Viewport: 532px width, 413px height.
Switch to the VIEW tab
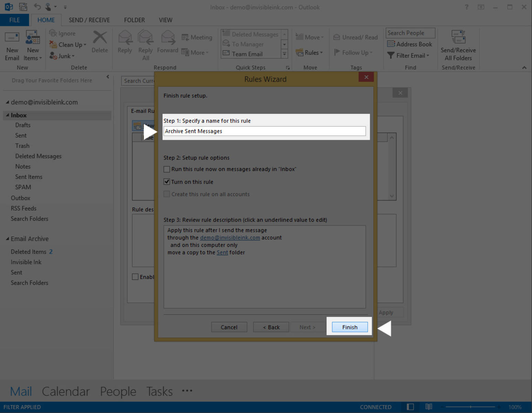coord(165,20)
